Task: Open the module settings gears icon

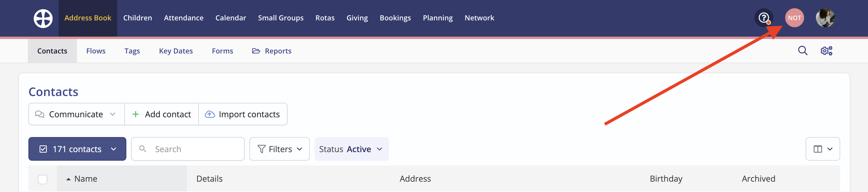Action: coord(826,51)
